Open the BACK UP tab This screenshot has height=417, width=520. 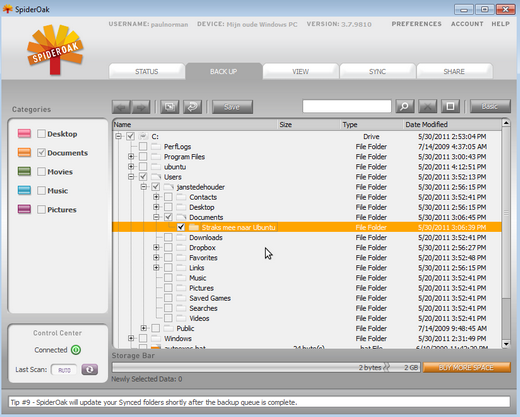pyautogui.click(x=224, y=71)
